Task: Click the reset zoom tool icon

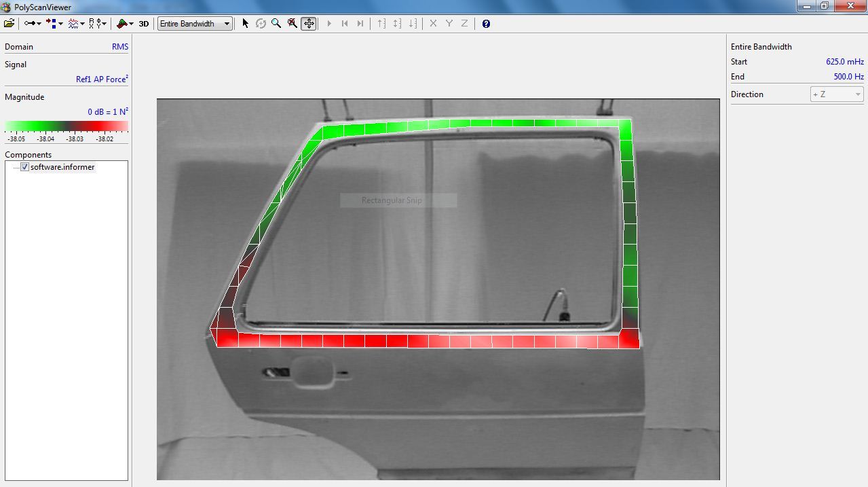Action: (292, 23)
